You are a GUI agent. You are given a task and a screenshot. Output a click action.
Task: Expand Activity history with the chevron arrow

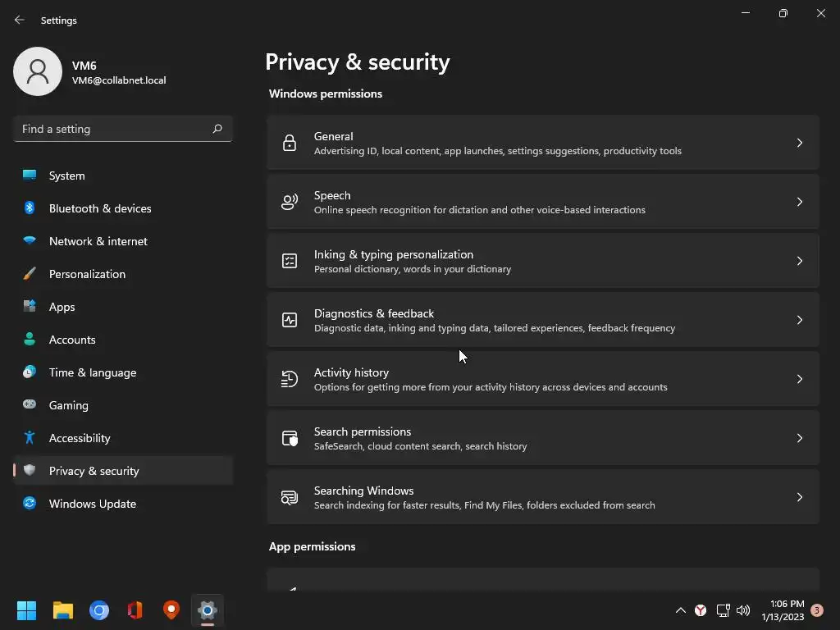(x=800, y=379)
